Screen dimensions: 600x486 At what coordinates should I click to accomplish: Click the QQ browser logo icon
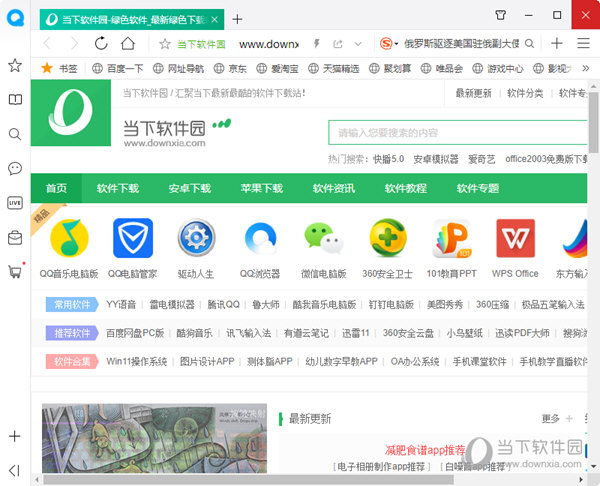pos(15,17)
